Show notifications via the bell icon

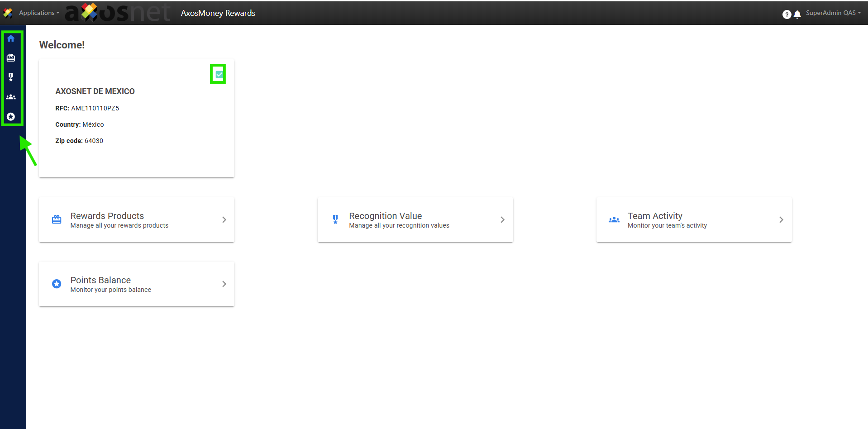pyautogui.click(x=797, y=14)
